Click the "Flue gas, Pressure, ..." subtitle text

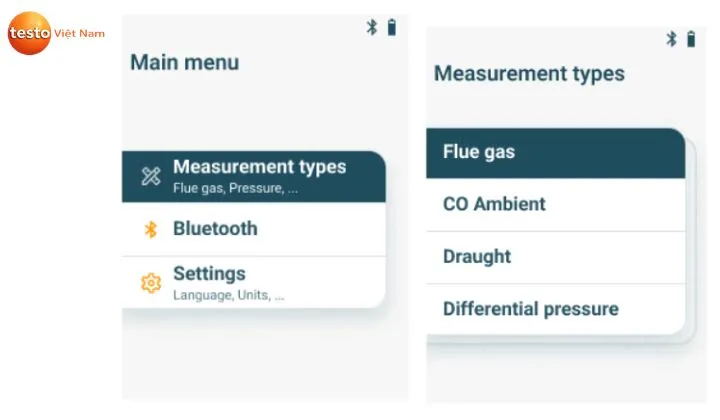(235, 188)
